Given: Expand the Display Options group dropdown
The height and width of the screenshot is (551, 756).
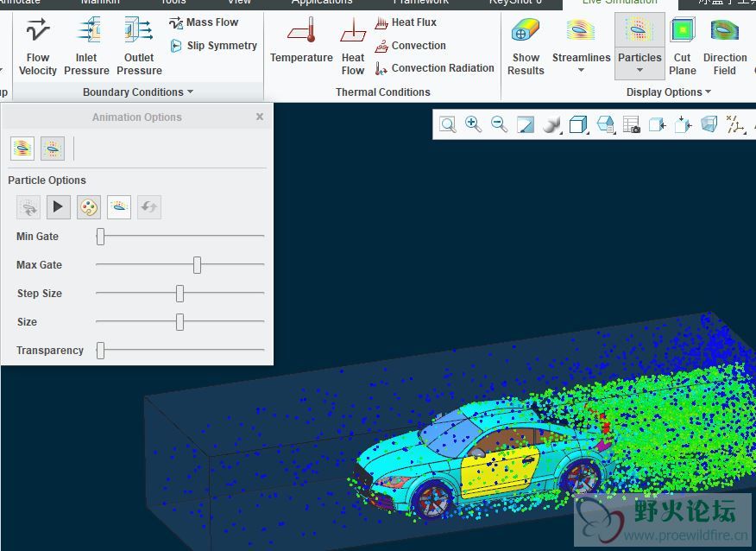Looking at the screenshot, I should point(709,92).
